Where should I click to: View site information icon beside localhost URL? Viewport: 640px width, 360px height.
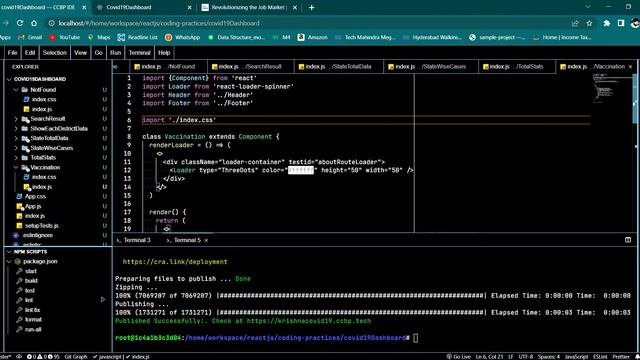click(51, 23)
